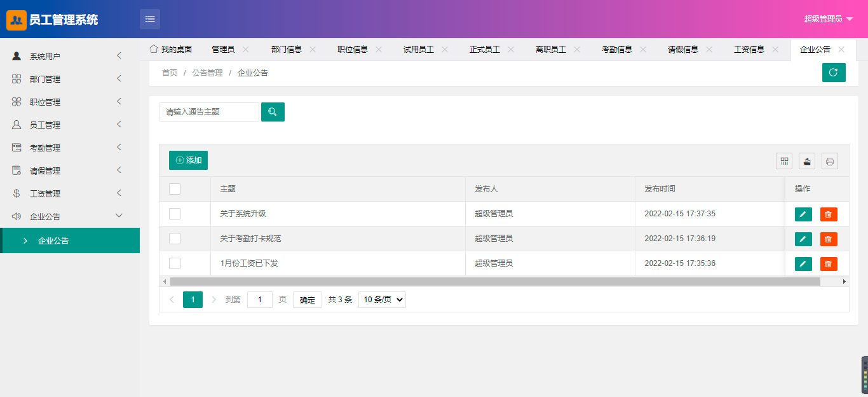
Task: Click the previous page arrow in pagination
Action: pyautogui.click(x=172, y=300)
